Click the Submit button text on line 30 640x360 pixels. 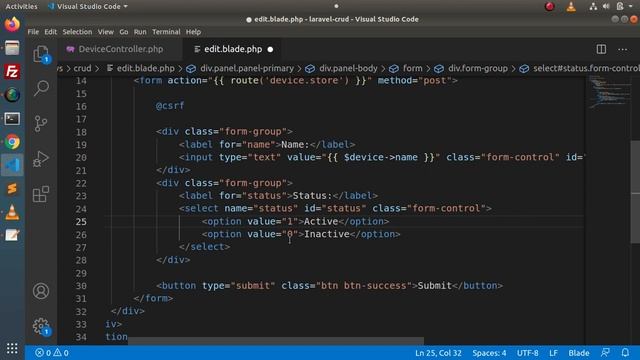click(x=435, y=286)
